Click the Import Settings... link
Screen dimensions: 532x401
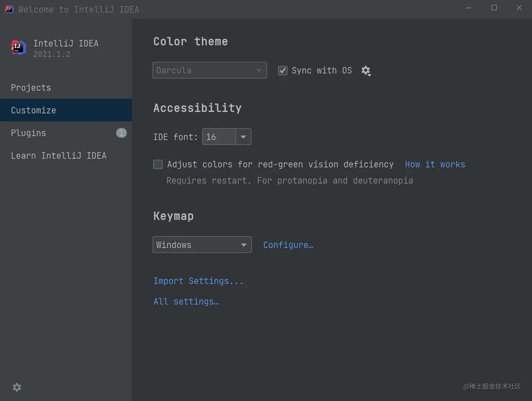point(198,281)
